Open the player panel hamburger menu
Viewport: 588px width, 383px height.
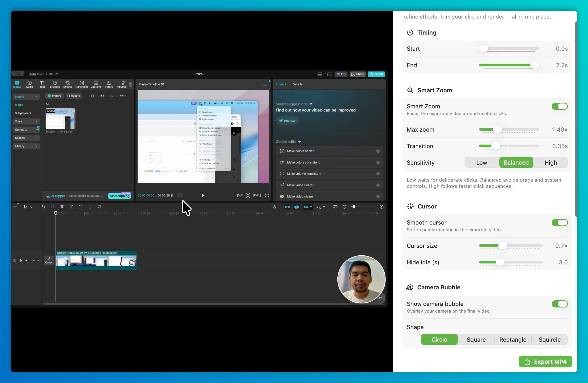[x=265, y=84]
